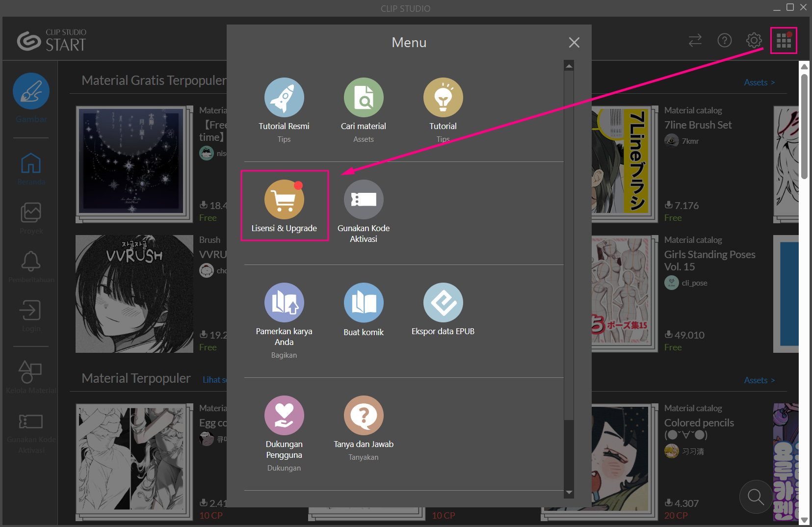Open settings gear in header
Viewport: 812px width, 527px height.
pos(754,40)
